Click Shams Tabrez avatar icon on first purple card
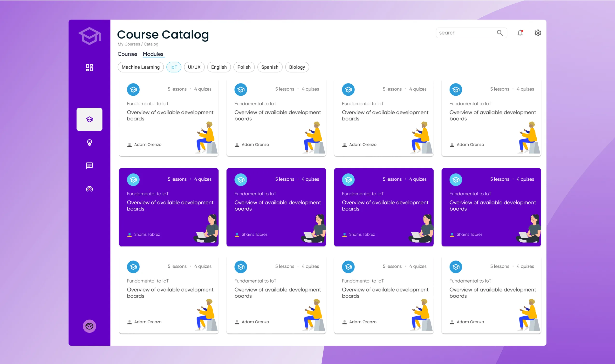This screenshot has height=364, width=615. tap(129, 235)
